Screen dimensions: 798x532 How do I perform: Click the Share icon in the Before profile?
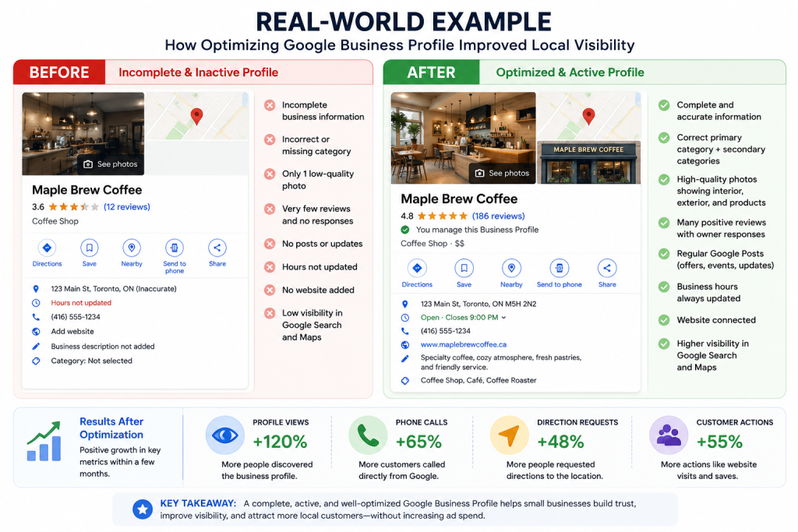click(217, 248)
